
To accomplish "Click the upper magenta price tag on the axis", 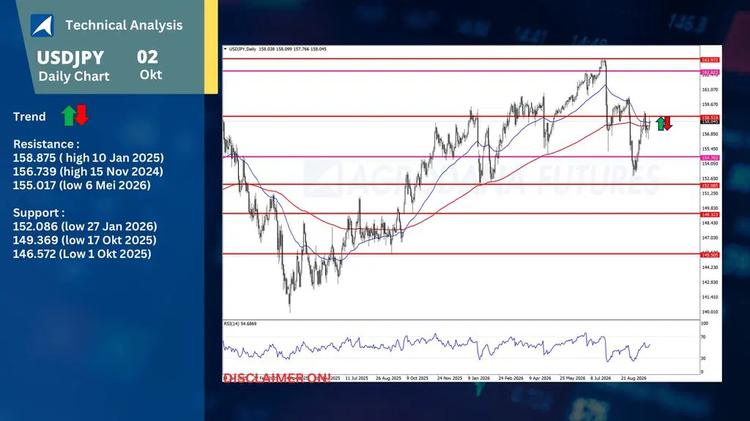I will (x=710, y=73).
